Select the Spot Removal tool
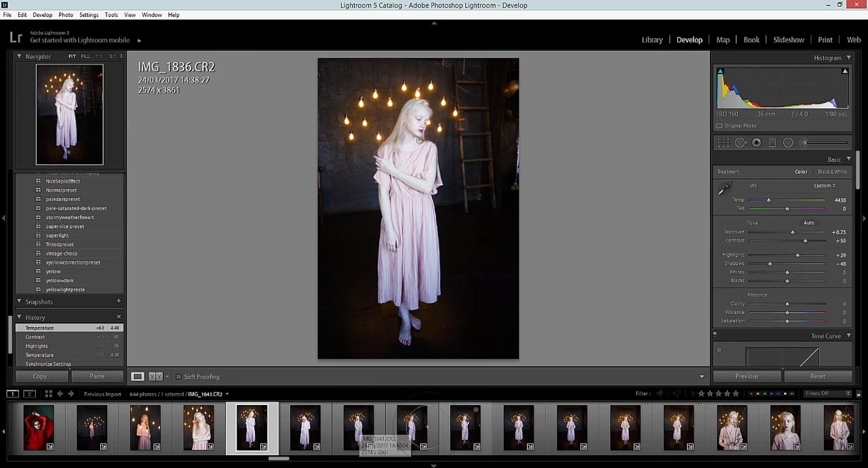The image size is (868, 468). click(741, 142)
